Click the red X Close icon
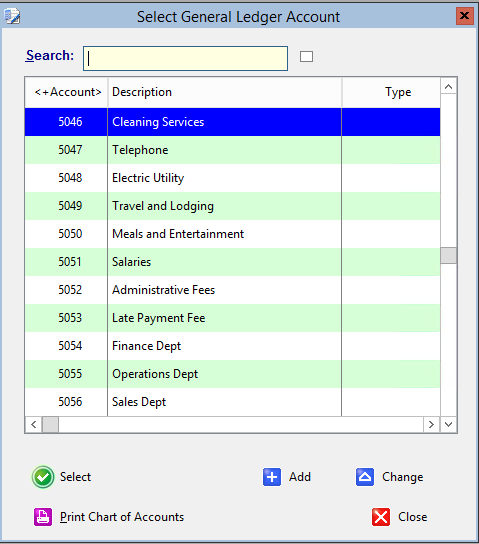 (x=381, y=517)
